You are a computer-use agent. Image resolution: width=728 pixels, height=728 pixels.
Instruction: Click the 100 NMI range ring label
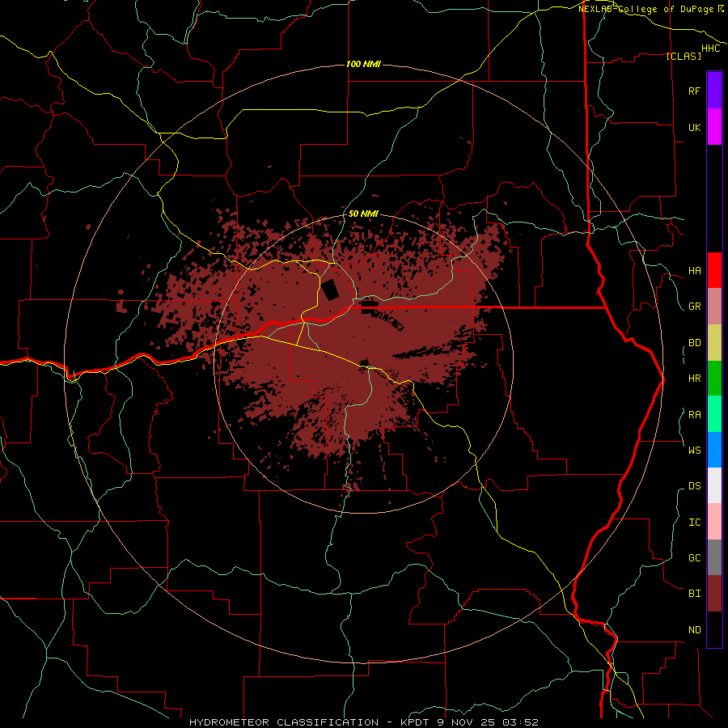[363, 64]
